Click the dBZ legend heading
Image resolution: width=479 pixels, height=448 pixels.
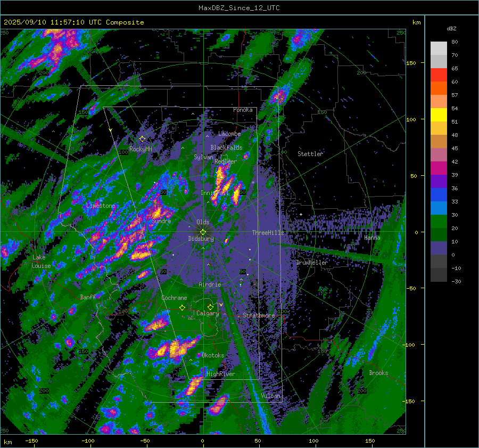(x=451, y=28)
